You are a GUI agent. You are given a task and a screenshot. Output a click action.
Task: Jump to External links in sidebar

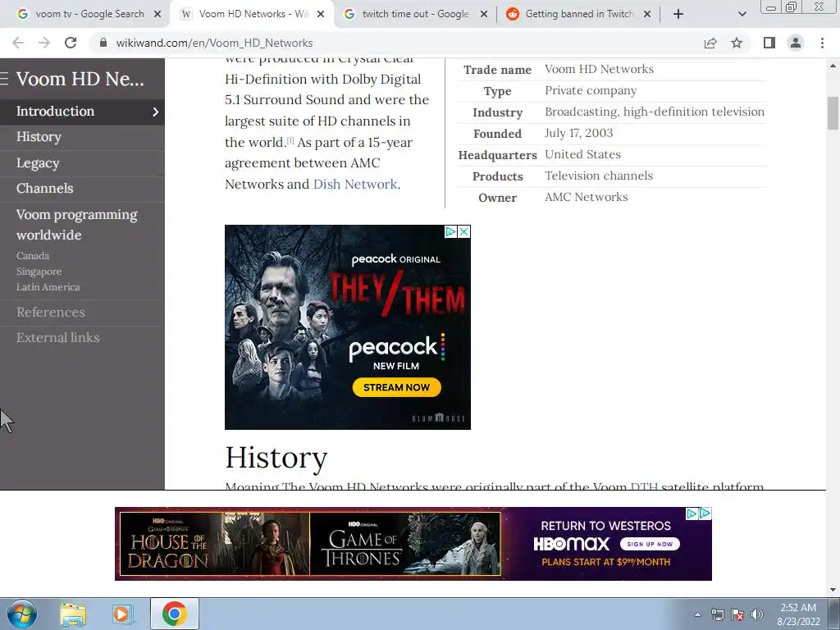58,337
